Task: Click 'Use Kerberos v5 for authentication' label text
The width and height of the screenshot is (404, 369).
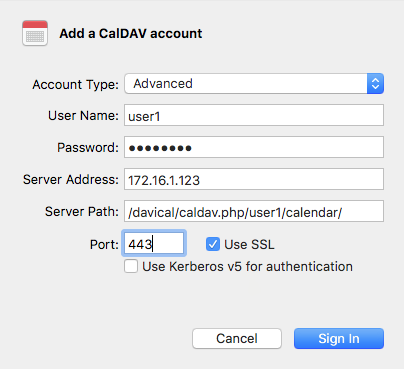Action: tap(247, 267)
